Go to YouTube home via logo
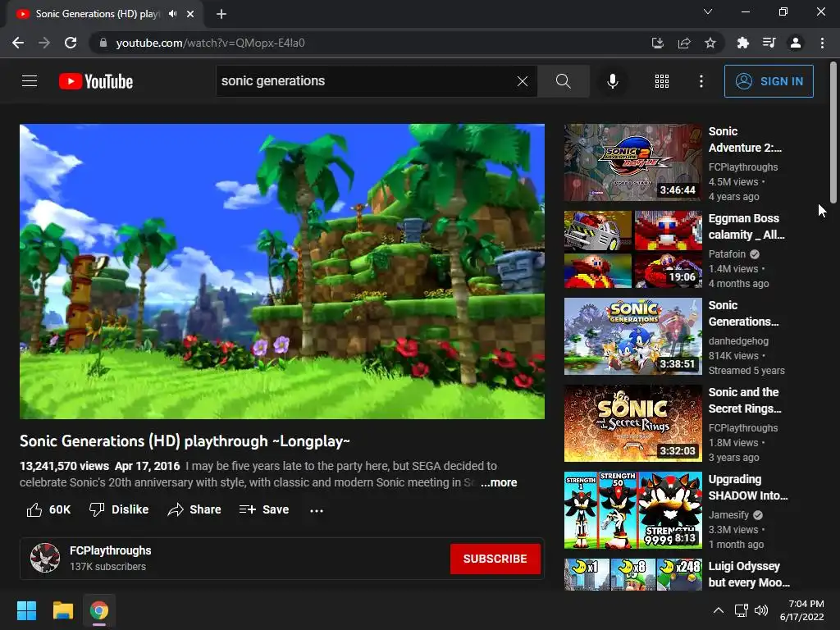Viewport: 840px width, 630px height. click(96, 81)
